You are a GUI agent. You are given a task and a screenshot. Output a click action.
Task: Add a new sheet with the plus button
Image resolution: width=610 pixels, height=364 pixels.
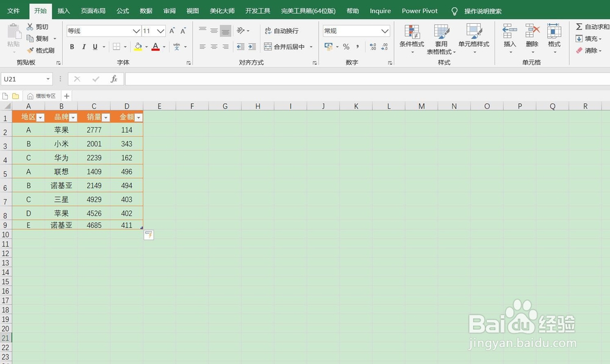click(x=66, y=96)
